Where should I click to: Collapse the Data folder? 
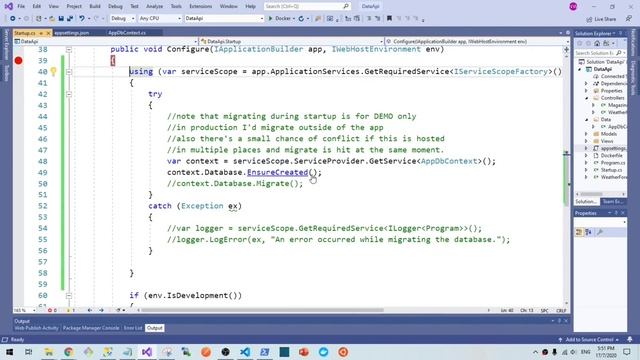click(586, 120)
